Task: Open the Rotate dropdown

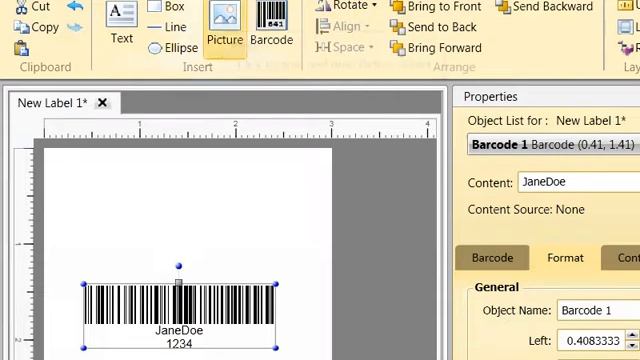Action: (x=346, y=6)
